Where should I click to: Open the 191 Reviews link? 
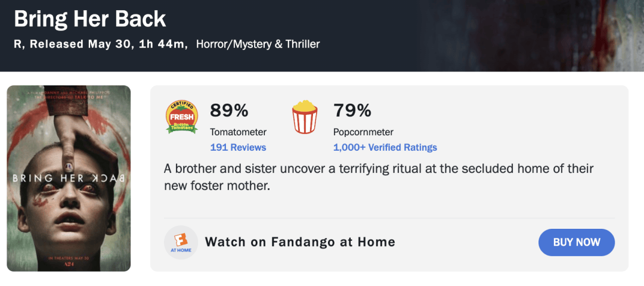(x=238, y=147)
